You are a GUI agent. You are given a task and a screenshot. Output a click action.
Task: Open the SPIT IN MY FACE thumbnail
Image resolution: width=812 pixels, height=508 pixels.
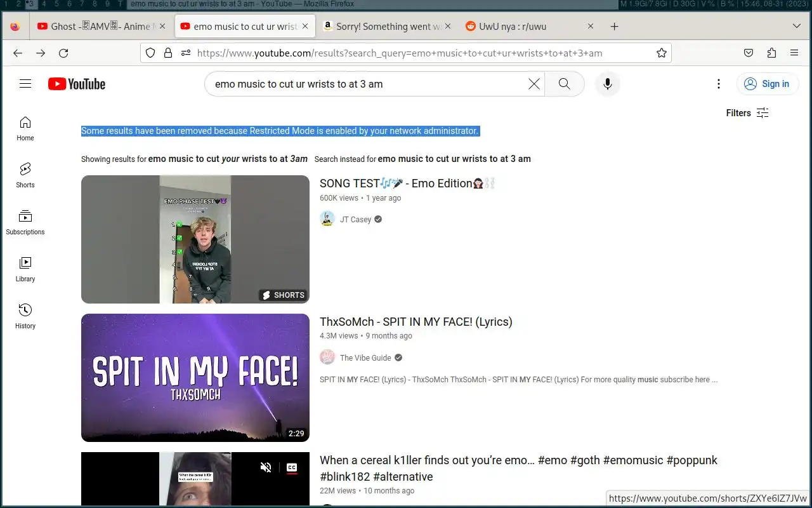tap(195, 378)
